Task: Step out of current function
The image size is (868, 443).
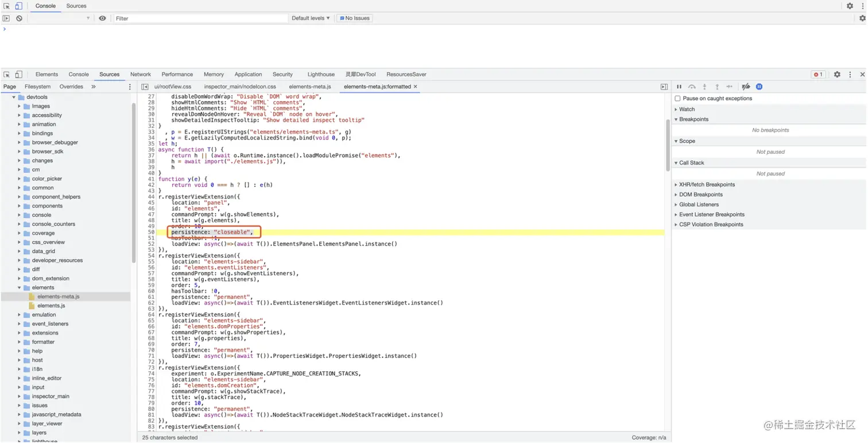Action: pyautogui.click(x=717, y=87)
